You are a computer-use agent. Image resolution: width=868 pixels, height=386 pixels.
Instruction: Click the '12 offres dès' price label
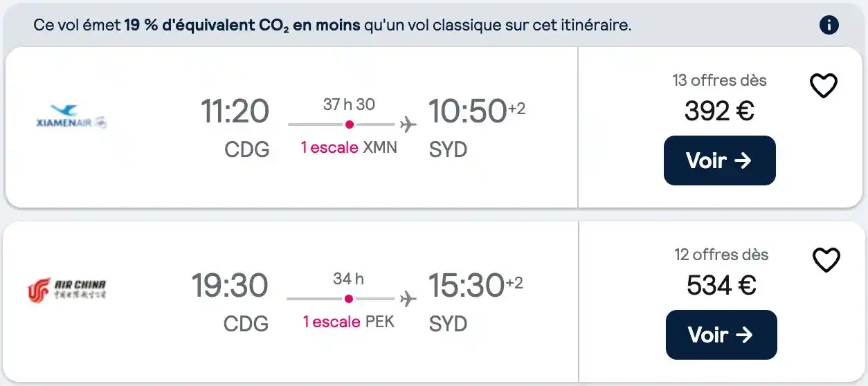(721, 255)
